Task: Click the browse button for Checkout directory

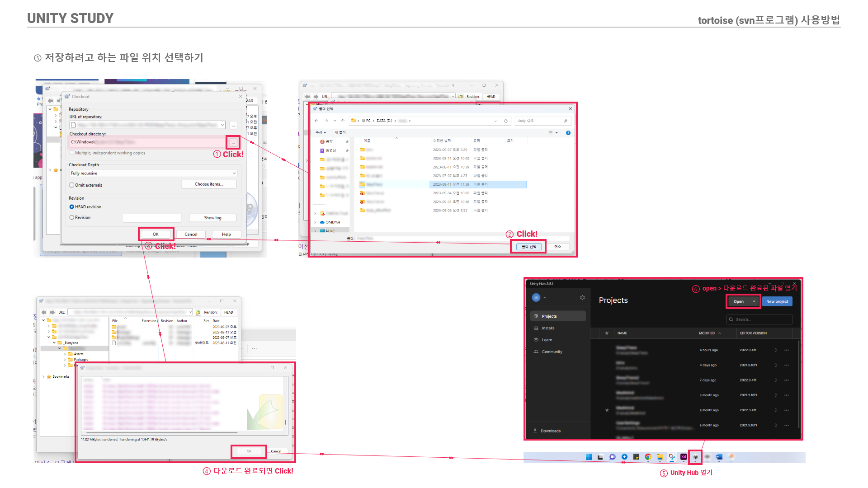Action: (x=233, y=142)
